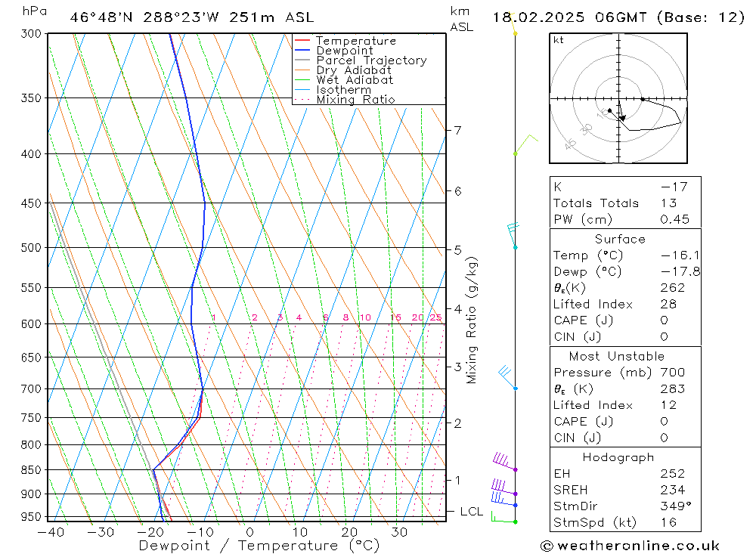Click the date label 18.02.2025 06GMT

[x=569, y=17]
